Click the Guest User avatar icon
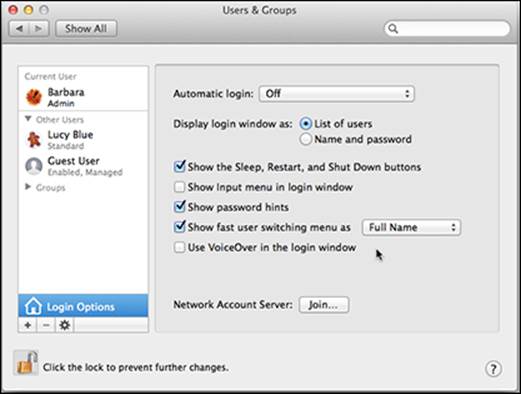This screenshot has height=394, width=521. pyautogui.click(x=34, y=166)
